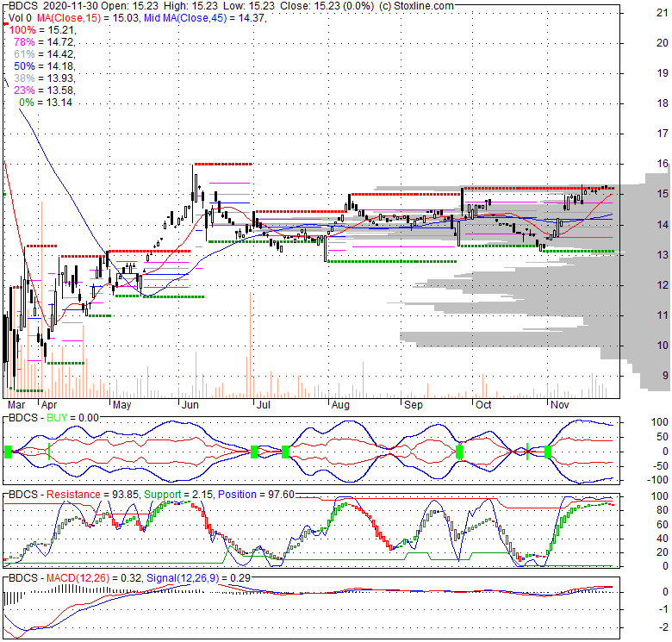
Task: Click the '50% = 14.18' retracement level
Action: [x=45, y=66]
